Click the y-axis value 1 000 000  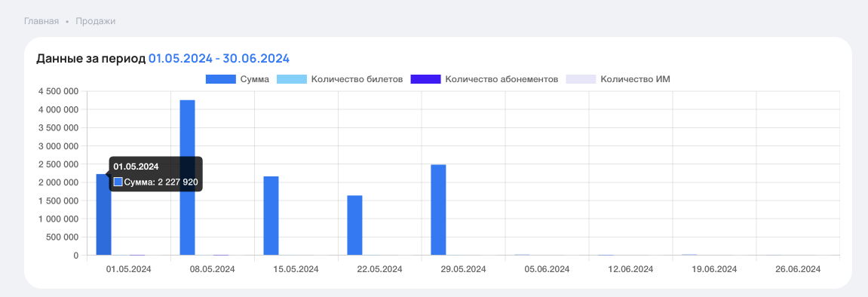coord(59,219)
